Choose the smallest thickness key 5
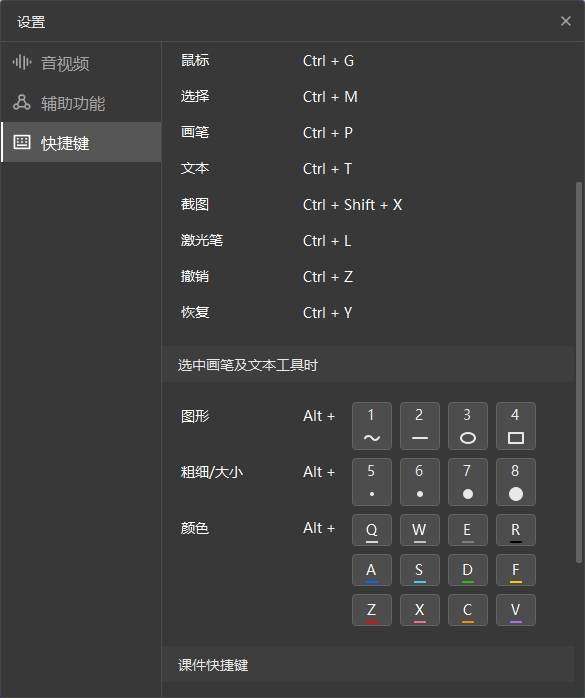The height and width of the screenshot is (698, 585). tap(372, 482)
